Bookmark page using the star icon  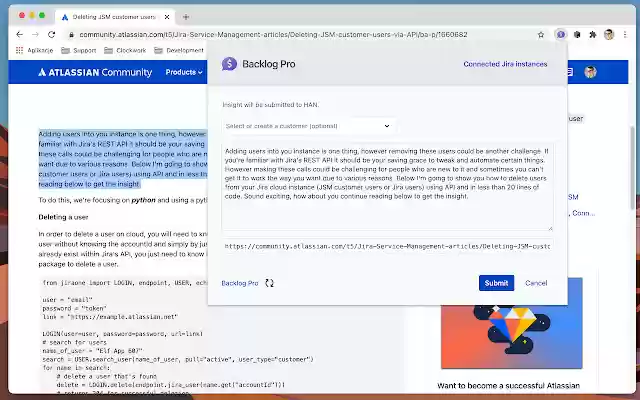point(541,35)
